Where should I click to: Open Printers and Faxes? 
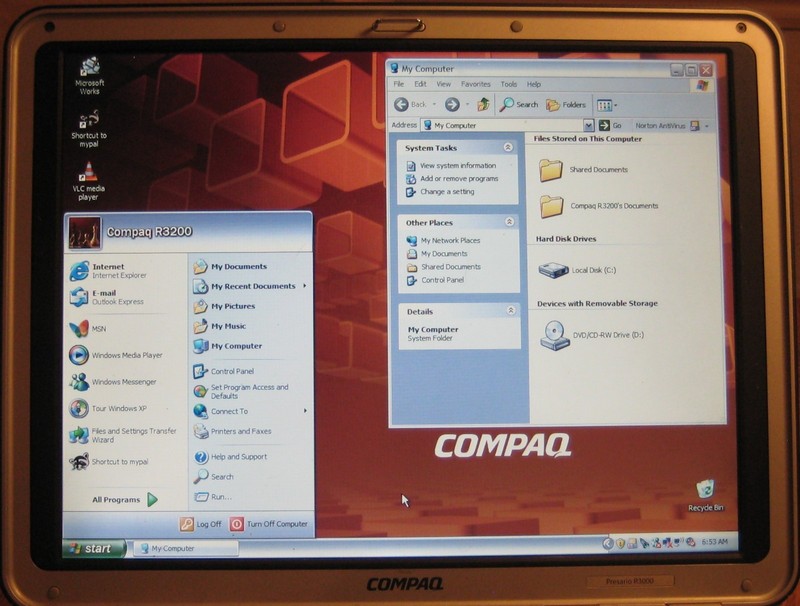pos(232,432)
